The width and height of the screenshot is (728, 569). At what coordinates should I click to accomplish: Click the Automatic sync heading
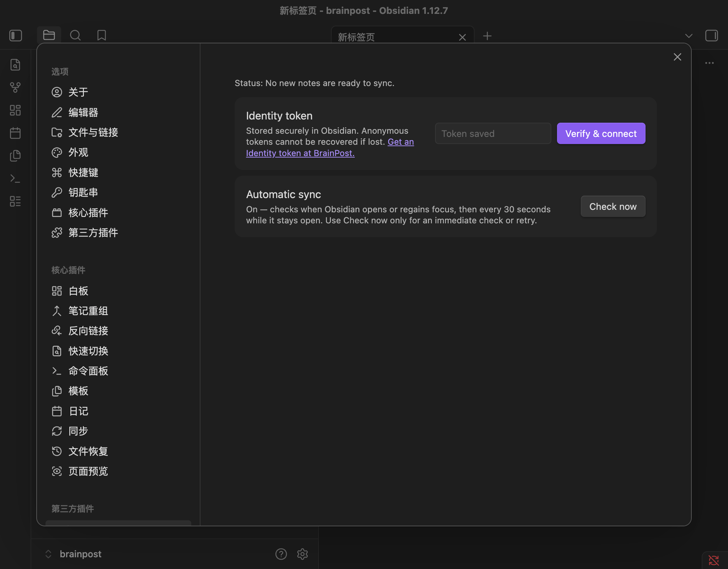[283, 194]
